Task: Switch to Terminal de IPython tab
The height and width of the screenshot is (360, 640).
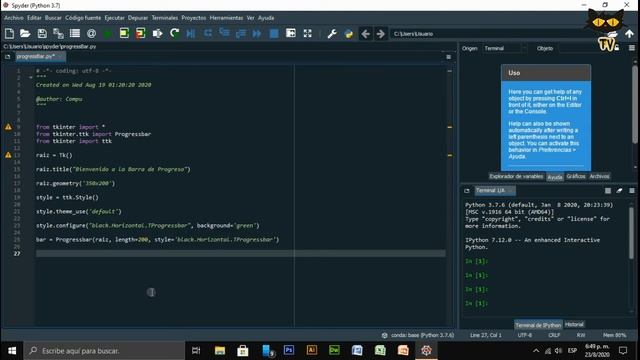Action: coord(538,325)
